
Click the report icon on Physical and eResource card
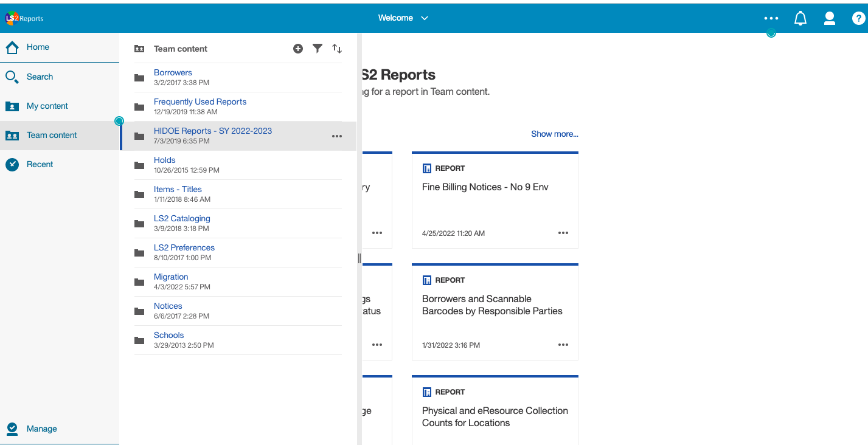[427, 392]
